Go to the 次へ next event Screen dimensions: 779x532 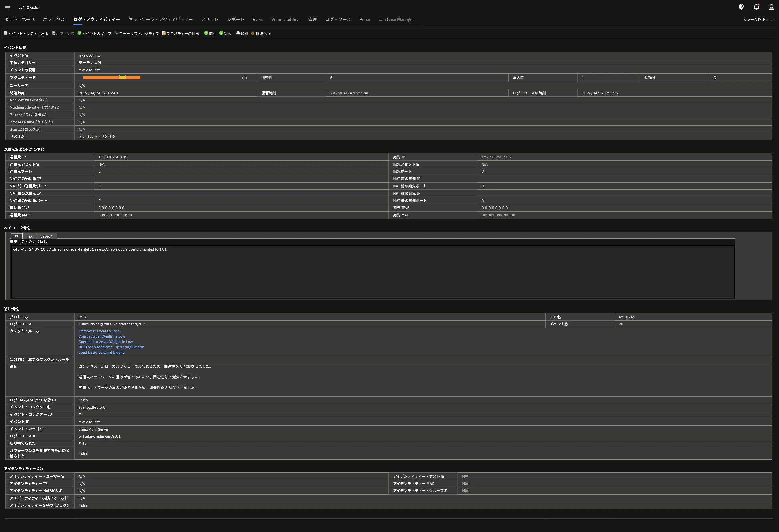click(225, 33)
